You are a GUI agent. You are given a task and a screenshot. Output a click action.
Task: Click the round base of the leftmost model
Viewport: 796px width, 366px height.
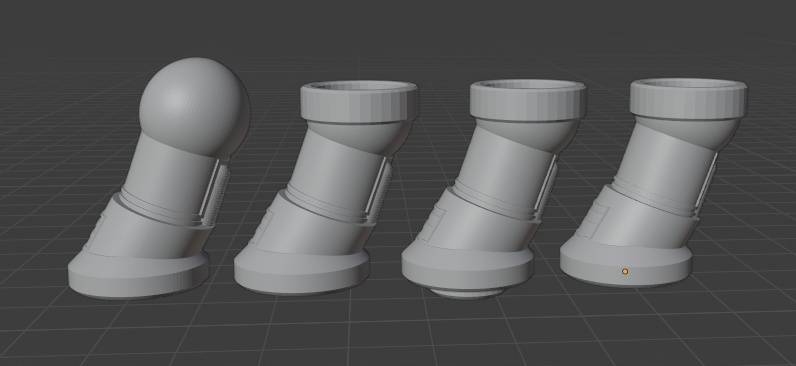[139, 275]
